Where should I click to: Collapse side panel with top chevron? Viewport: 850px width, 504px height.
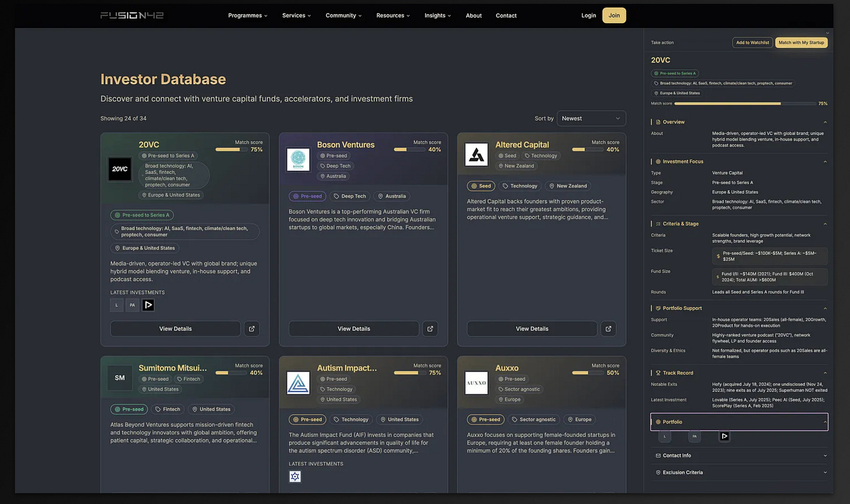tap(827, 33)
